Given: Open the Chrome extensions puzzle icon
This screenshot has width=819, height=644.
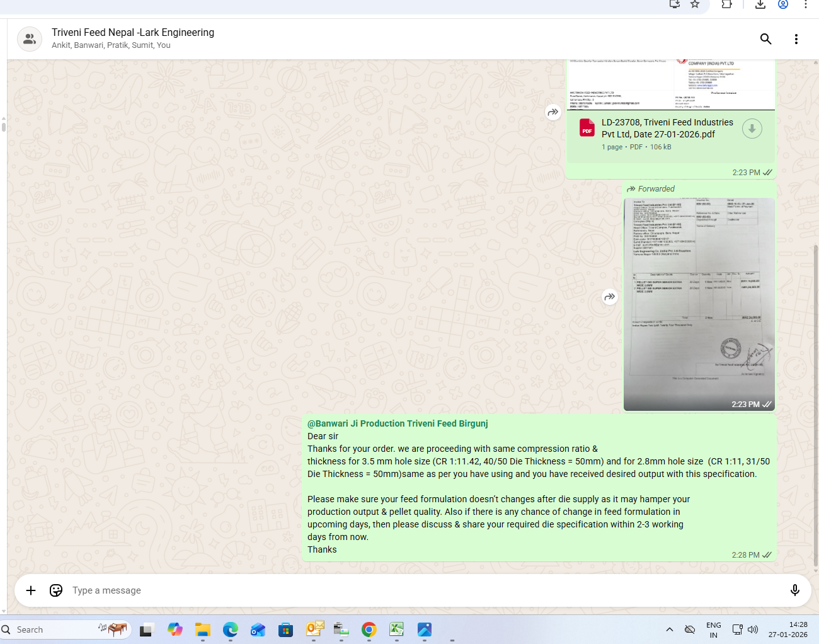Looking at the screenshot, I should (726, 4).
